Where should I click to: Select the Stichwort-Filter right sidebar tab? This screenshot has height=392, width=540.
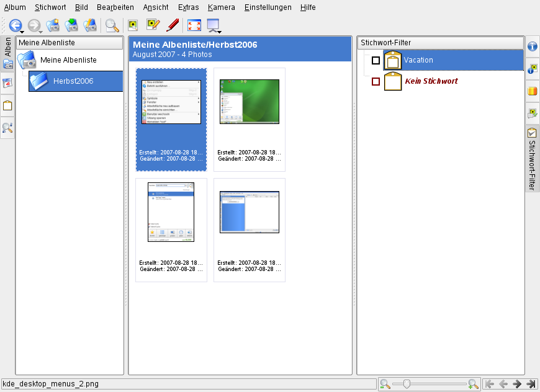(x=533, y=159)
